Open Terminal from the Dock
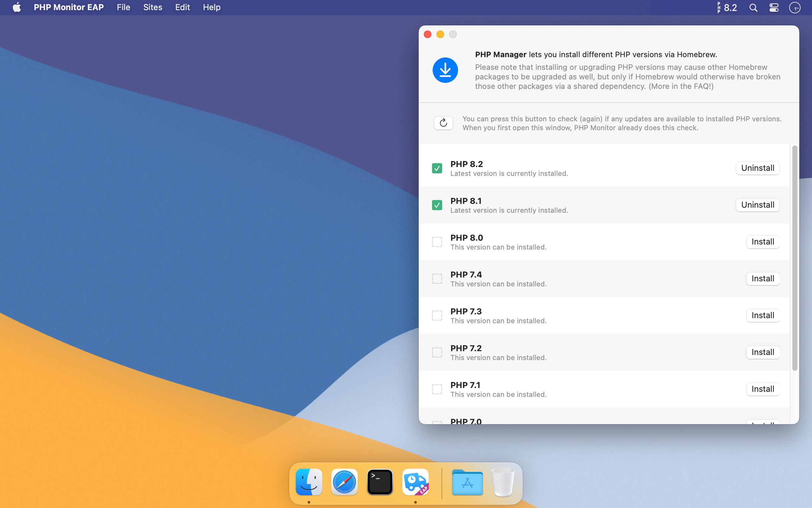812x508 pixels. coord(380,482)
